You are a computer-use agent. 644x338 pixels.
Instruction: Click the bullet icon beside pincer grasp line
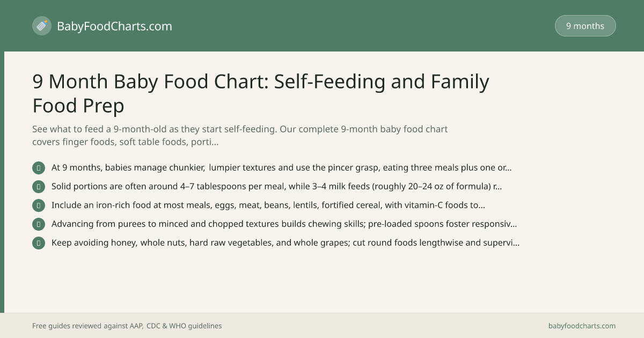(39, 168)
